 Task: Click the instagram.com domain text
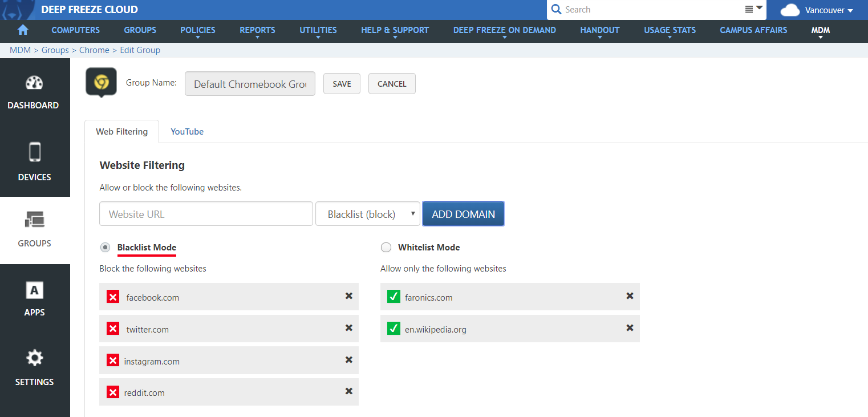152,361
